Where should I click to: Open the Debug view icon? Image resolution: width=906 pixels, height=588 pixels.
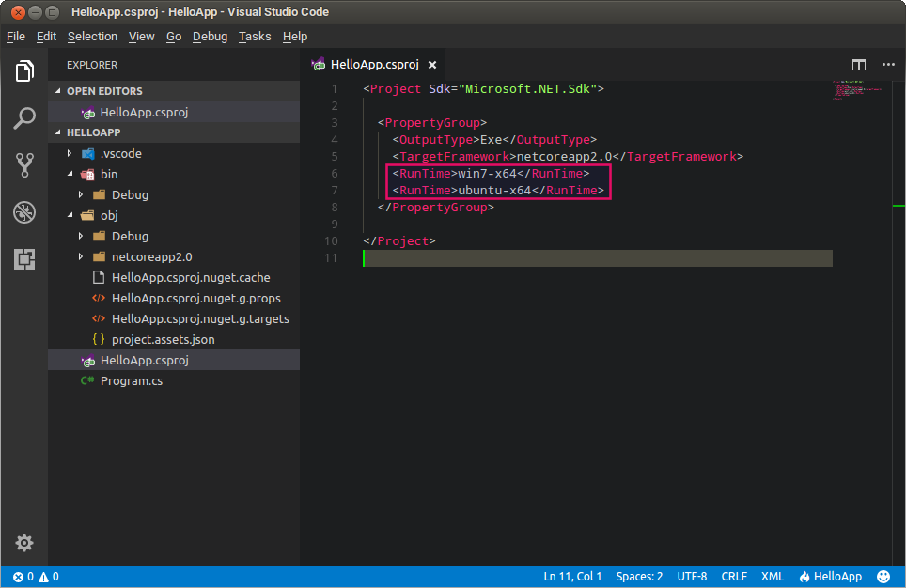(23, 211)
